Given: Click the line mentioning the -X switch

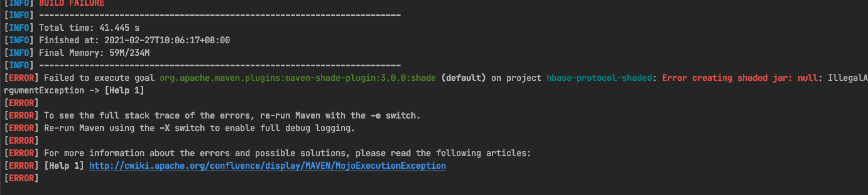Looking at the screenshot, I should coord(199,128).
